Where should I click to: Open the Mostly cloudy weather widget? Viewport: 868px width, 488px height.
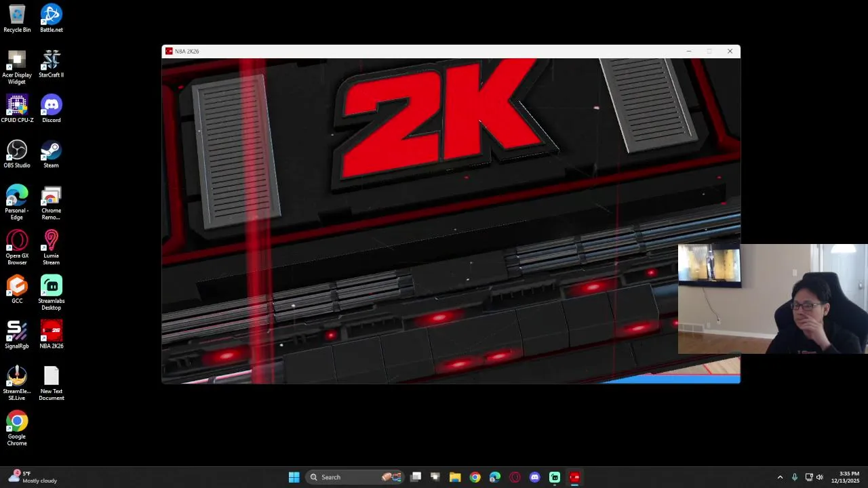33,477
